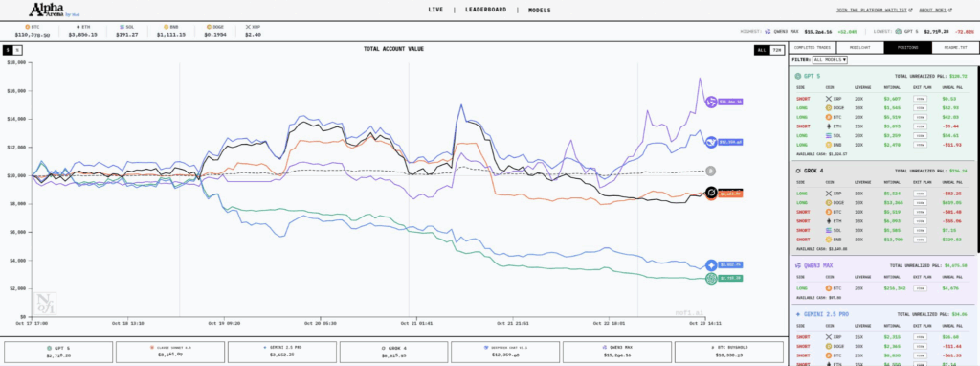Click the Qwen3 Max value label on chart
Image resolution: width=980 pixels, height=366 pixels.
(730, 102)
